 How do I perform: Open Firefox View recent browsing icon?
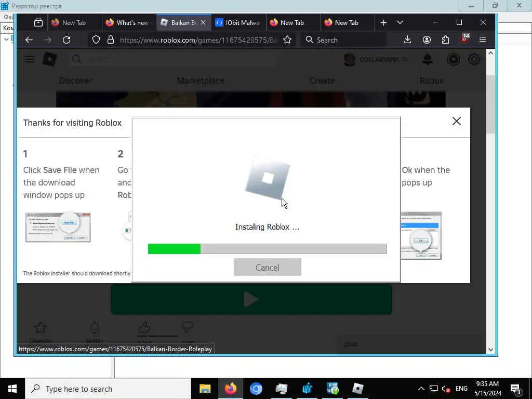click(38, 23)
